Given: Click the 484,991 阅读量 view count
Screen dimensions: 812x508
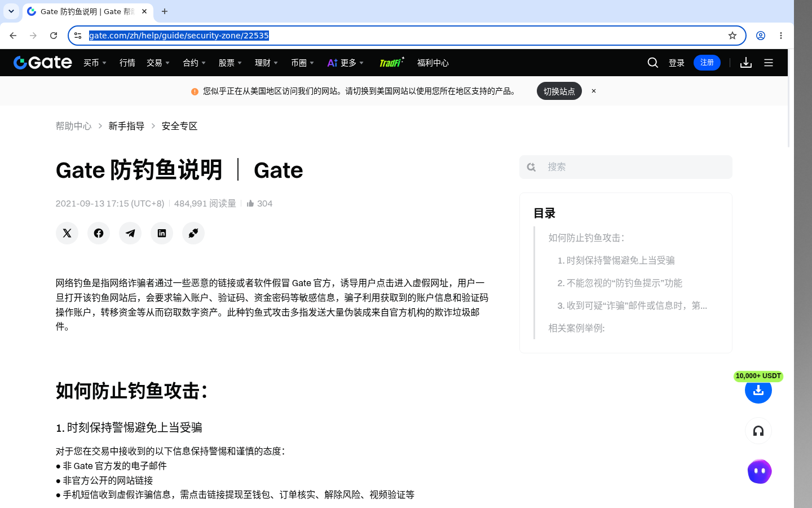Looking at the screenshot, I should click(205, 203).
